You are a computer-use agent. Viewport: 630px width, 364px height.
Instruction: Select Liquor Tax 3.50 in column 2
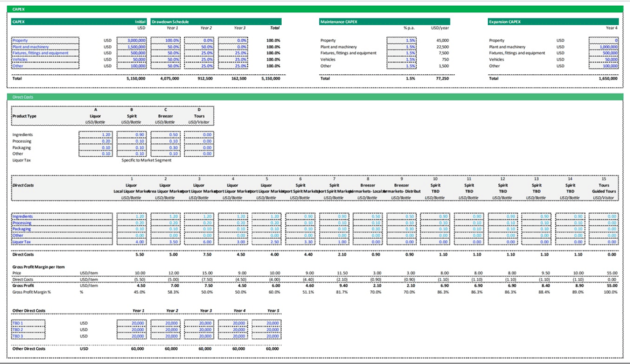pos(165,242)
